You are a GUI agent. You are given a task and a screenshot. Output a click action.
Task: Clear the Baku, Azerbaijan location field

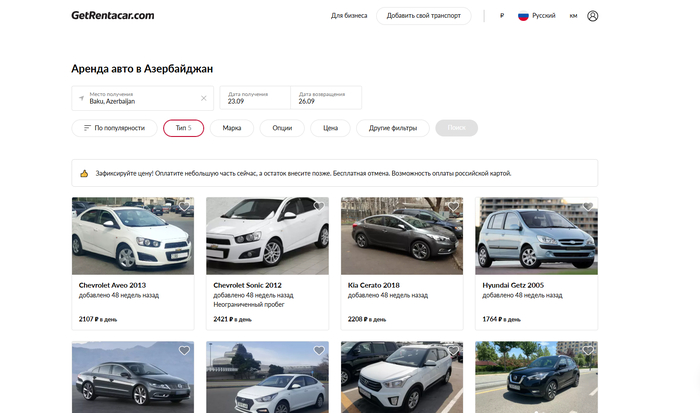click(204, 98)
